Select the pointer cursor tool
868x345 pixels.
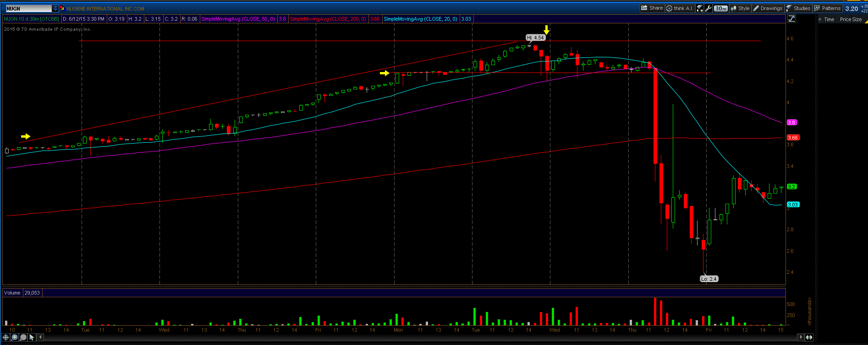(32, 337)
